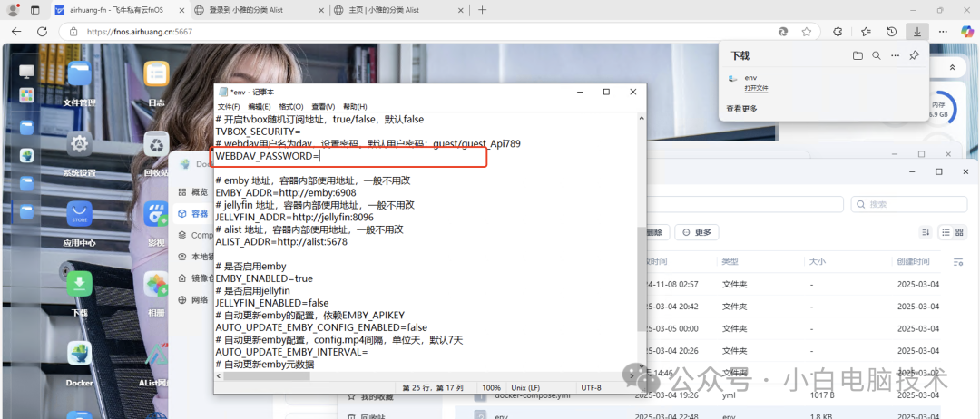The width and height of the screenshot is (980, 419).
Task: Click the Notepad horizontal scroll-right arrow
Action: pyautogui.click(x=632, y=375)
